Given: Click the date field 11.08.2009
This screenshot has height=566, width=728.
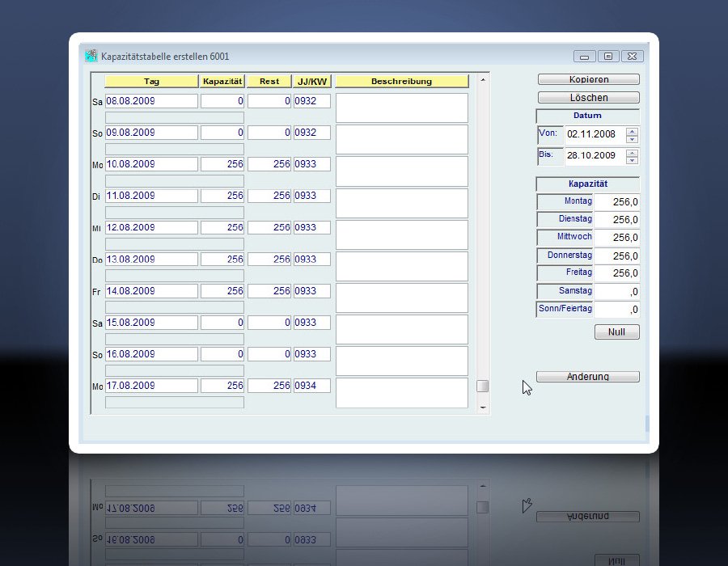Looking at the screenshot, I should (x=151, y=196).
